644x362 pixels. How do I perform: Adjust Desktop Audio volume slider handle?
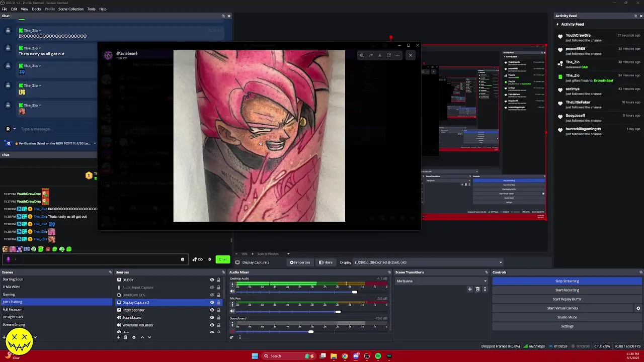pos(355,292)
